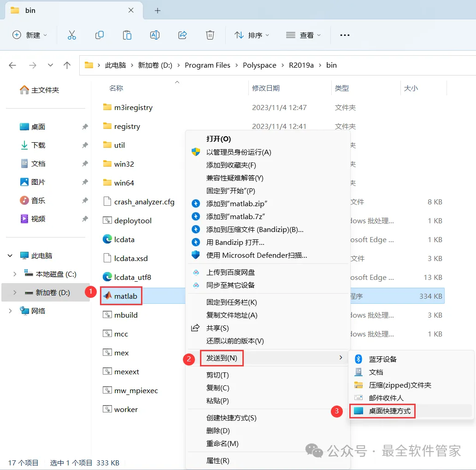Open 主文件夹 in sidebar
This screenshot has height=470, width=476.
click(x=45, y=90)
